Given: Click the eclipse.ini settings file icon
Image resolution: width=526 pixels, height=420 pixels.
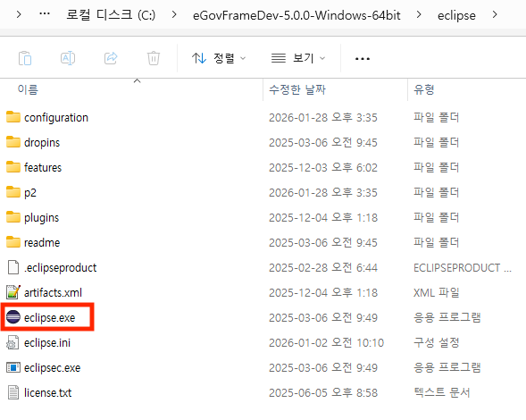Looking at the screenshot, I should pos(13,342).
